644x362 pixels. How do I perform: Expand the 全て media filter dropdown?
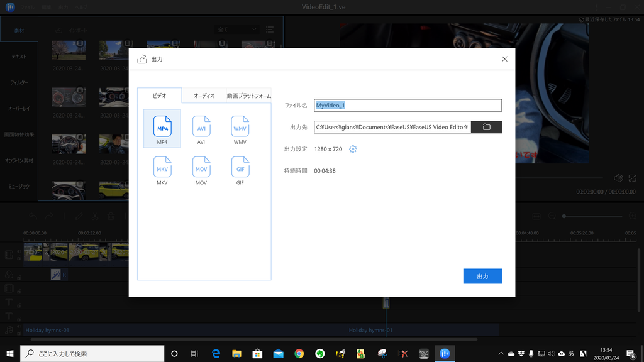236,30
